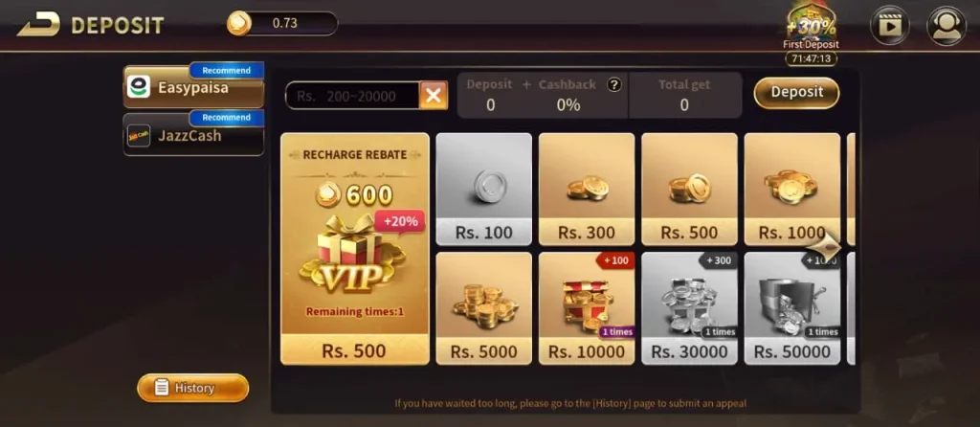Click the cashback question mark icon
This screenshot has height=427, width=980.
pyautogui.click(x=614, y=85)
